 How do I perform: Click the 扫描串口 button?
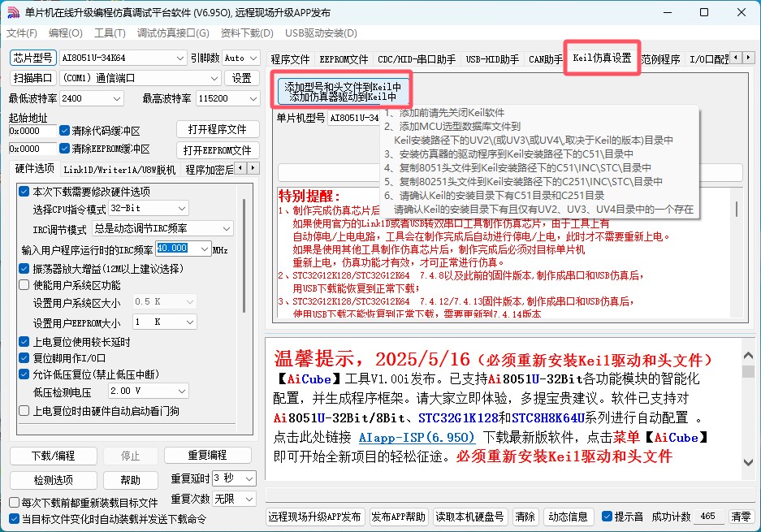[x=33, y=78]
